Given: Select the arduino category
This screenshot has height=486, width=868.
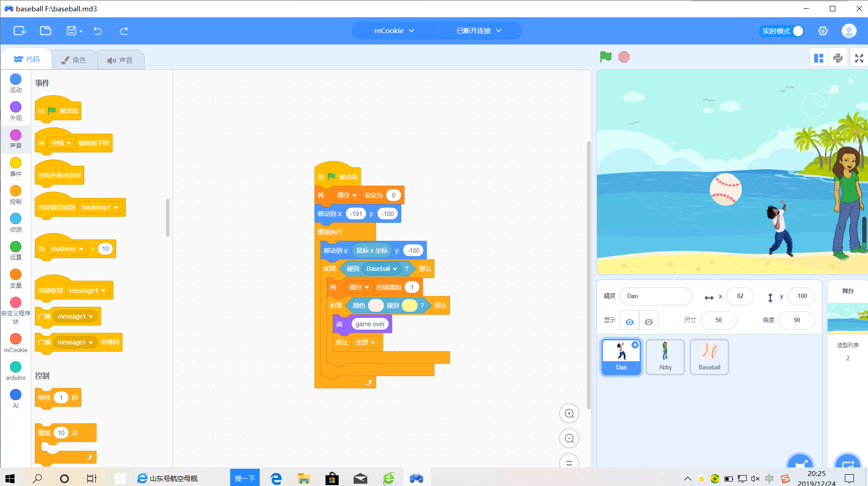Looking at the screenshot, I should pyautogui.click(x=16, y=371).
